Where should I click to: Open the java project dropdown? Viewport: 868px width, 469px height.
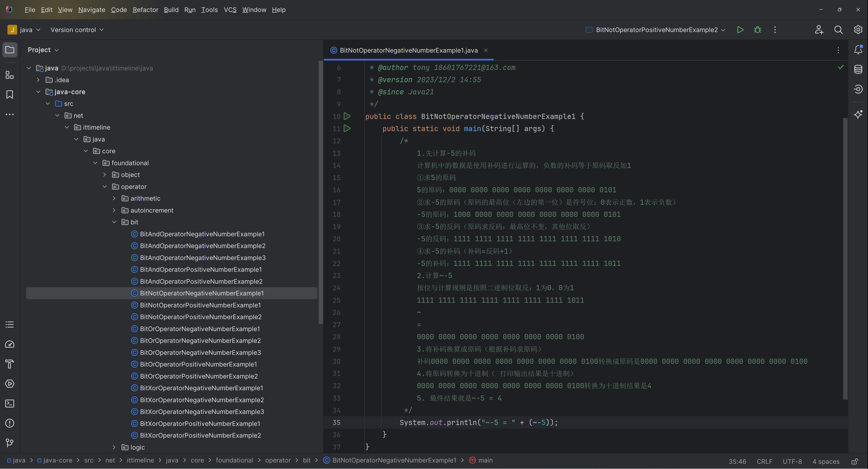24,30
